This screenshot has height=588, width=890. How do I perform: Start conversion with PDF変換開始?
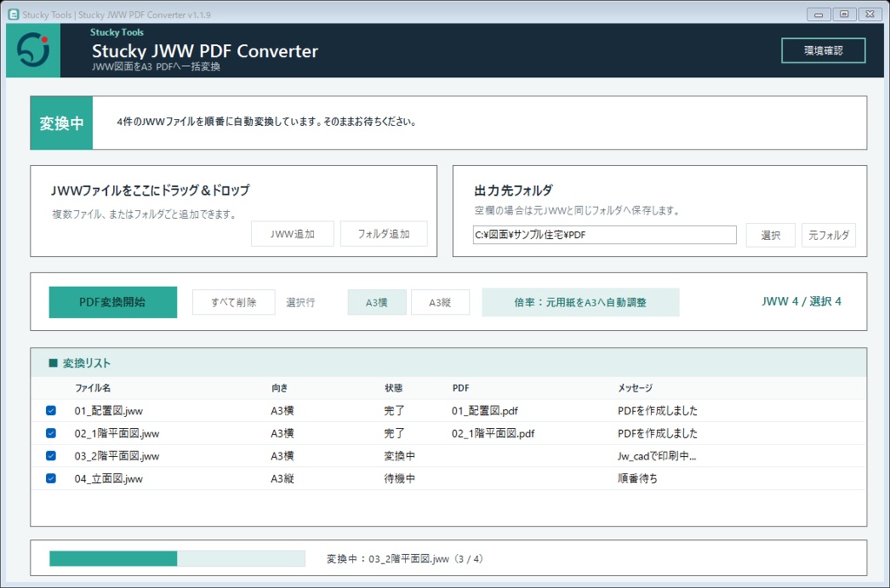click(x=113, y=302)
